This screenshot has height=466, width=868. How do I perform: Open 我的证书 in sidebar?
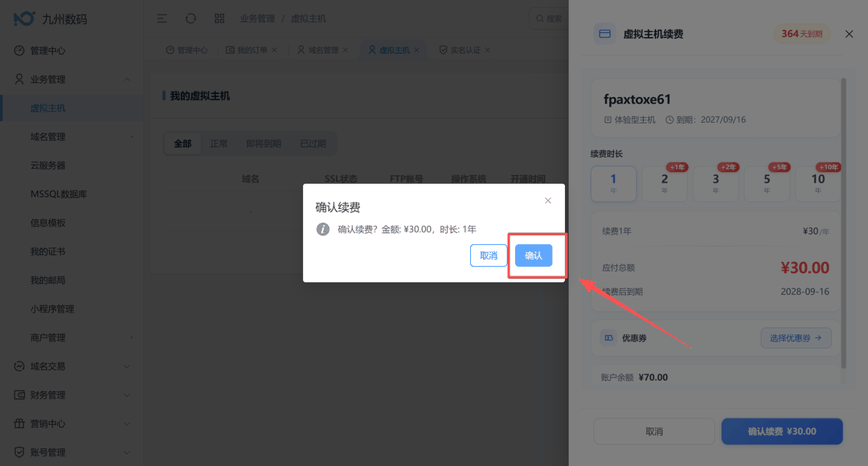tap(72, 251)
